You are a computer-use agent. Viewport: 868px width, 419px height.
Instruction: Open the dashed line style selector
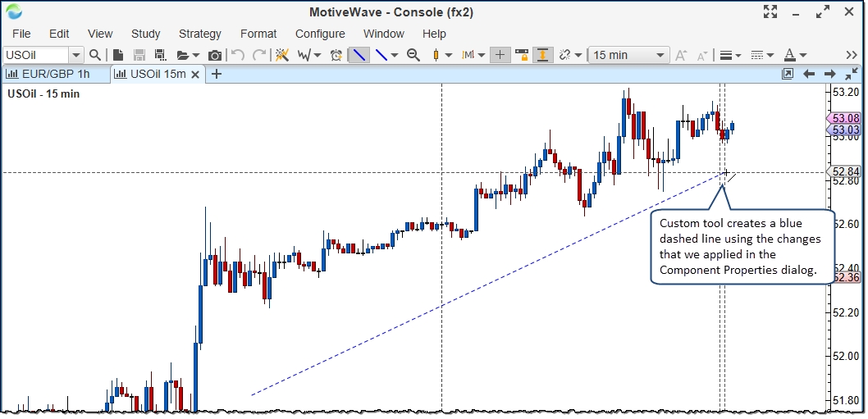pyautogui.click(x=761, y=55)
